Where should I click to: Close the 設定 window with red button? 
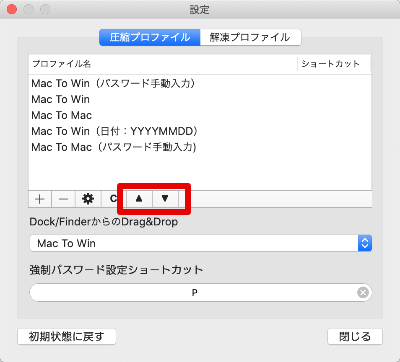tap(12, 9)
